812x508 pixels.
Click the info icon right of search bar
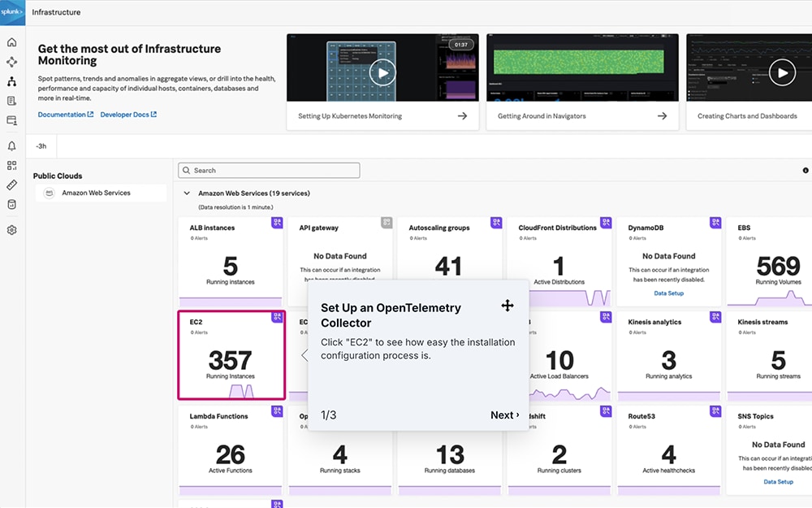[x=806, y=171]
